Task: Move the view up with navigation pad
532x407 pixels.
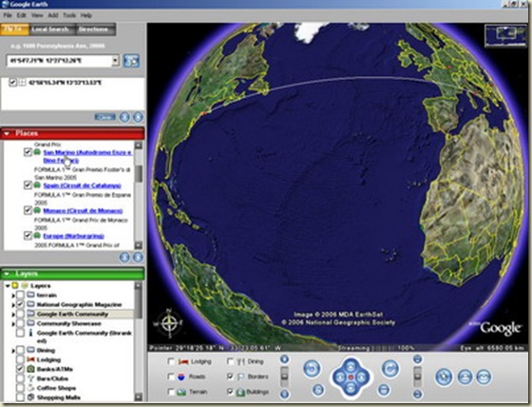Action: click(x=351, y=365)
